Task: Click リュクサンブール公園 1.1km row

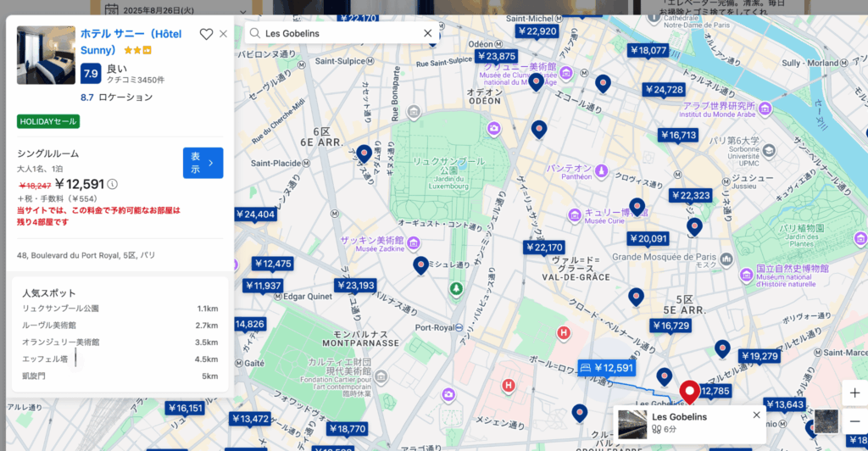Action: pos(120,309)
